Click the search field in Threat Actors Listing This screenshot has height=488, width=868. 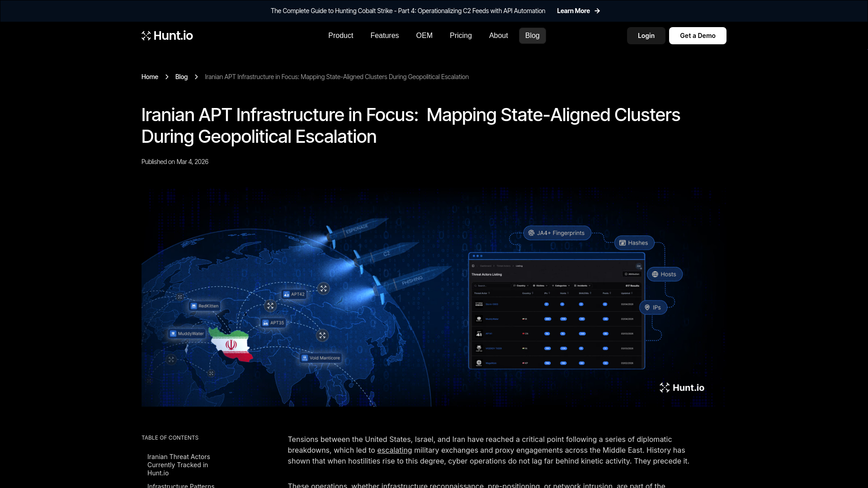coord(492,286)
